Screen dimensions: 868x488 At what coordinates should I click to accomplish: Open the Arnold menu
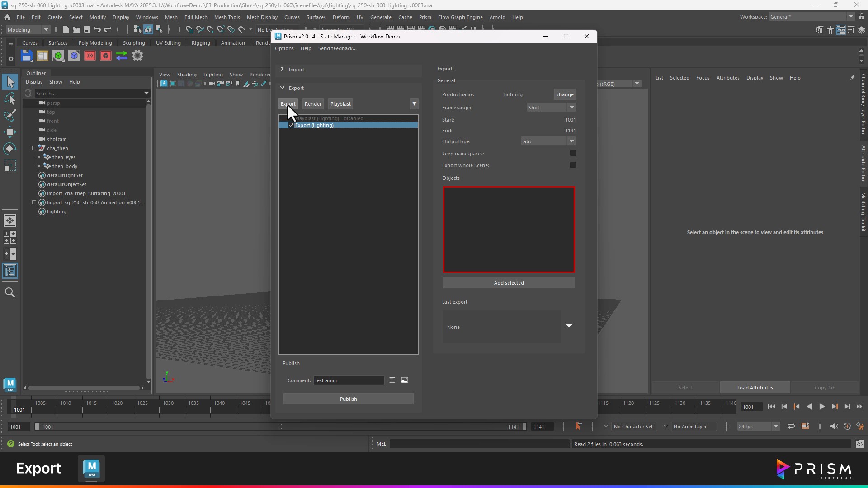[497, 17]
